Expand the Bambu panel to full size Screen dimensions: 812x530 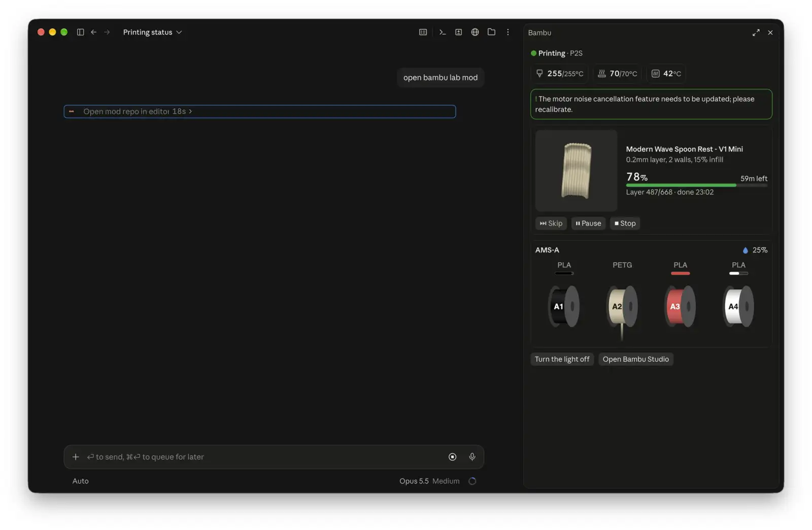(x=756, y=32)
